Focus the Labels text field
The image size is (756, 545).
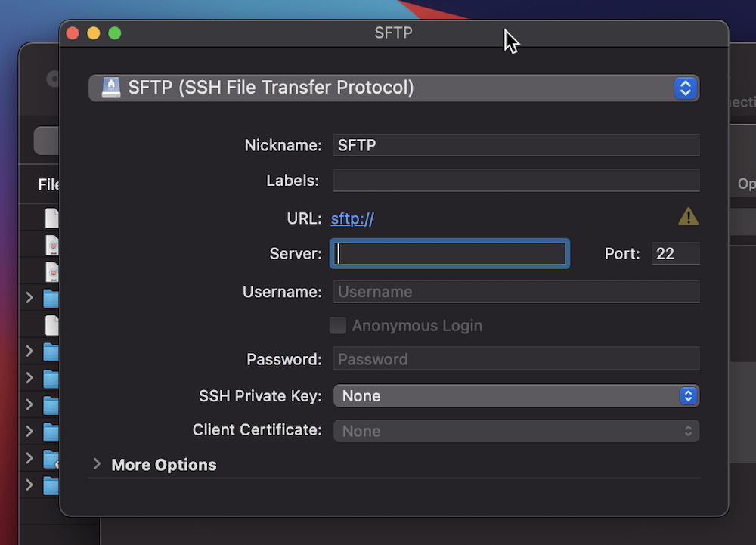point(516,180)
